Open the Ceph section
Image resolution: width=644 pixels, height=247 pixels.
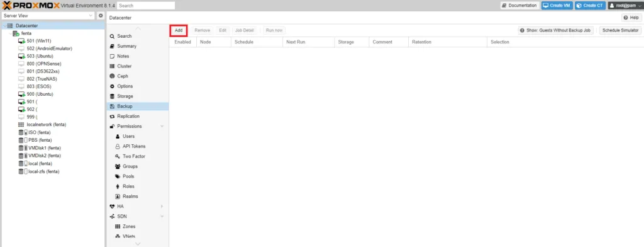[x=138, y=76]
